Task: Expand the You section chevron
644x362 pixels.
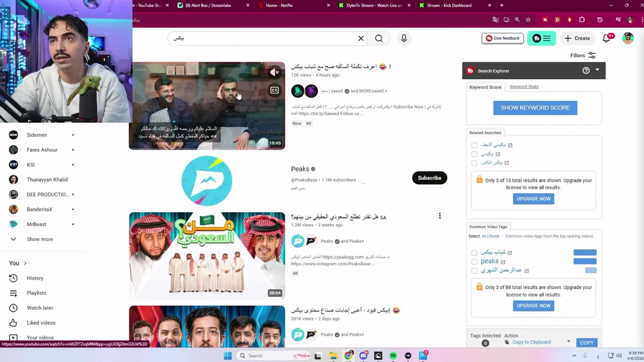Action: (x=25, y=263)
